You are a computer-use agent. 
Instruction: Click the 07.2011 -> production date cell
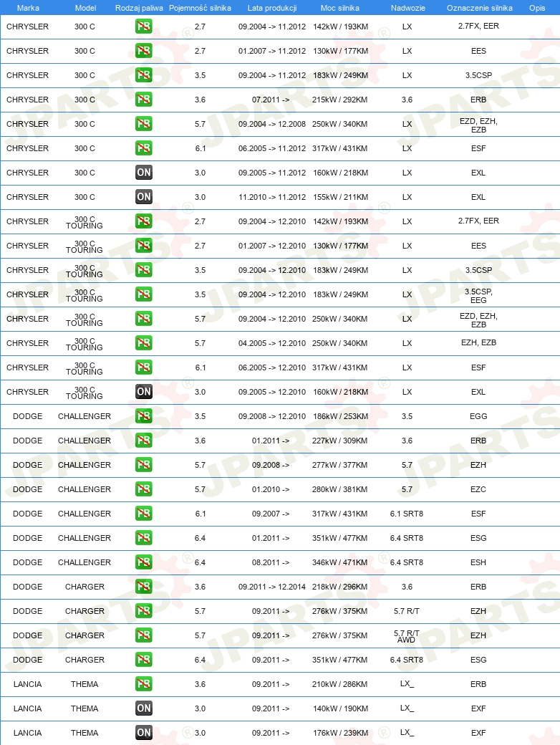point(271,100)
